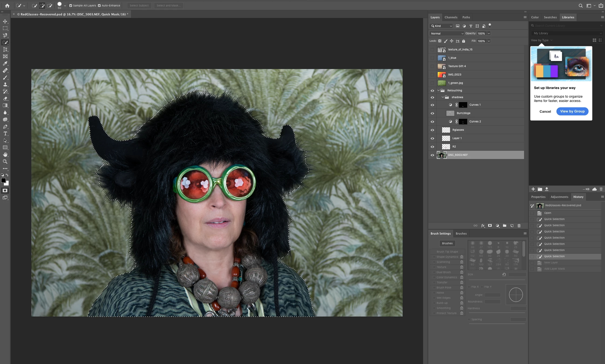605x364 pixels.
Task: Select the Move tool
Action: coord(5,21)
